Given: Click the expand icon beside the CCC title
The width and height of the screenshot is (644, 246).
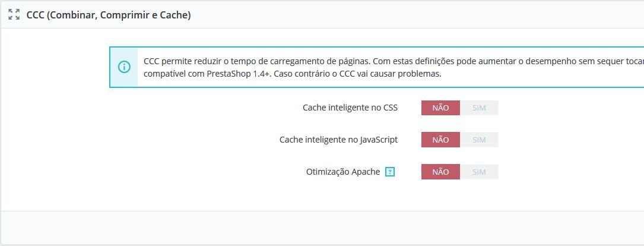Looking at the screenshot, I should point(14,15).
